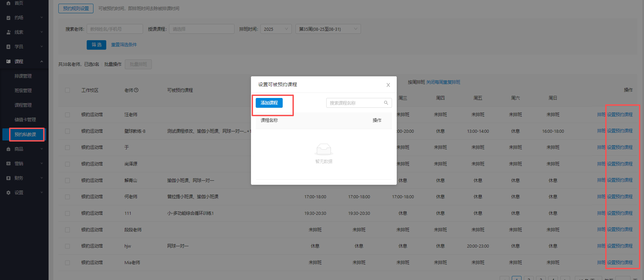Viewport: 644px width, 280px height.
Task: Click 小-多功能综合循环训练1 course text
Action: 190,213
